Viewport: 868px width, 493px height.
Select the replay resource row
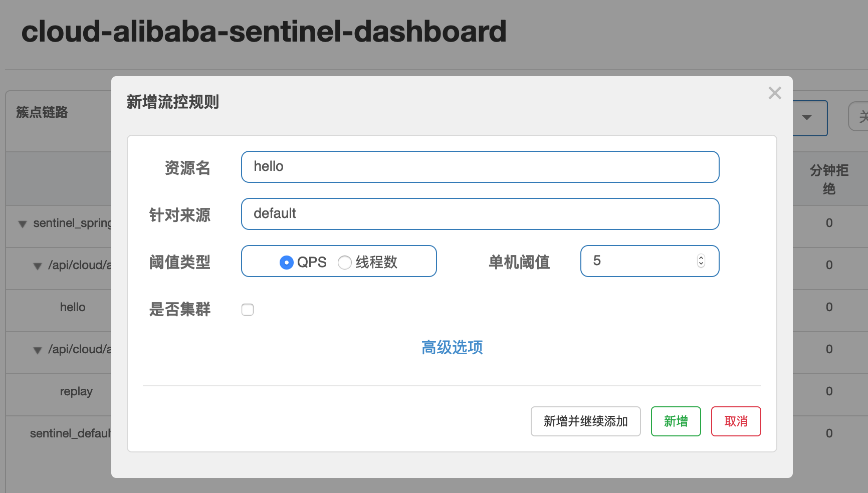tap(76, 391)
